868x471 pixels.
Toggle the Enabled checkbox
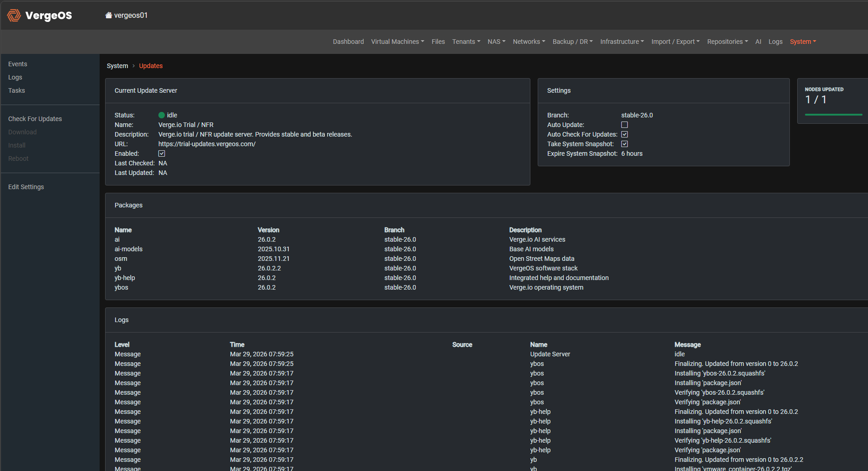click(162, 153)
